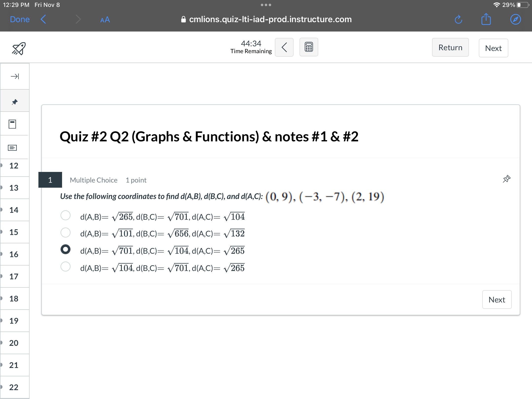This screenshot has width=532, height=399.
Task: Jump to question 22 in sidebar
Action: coord(14,387)
